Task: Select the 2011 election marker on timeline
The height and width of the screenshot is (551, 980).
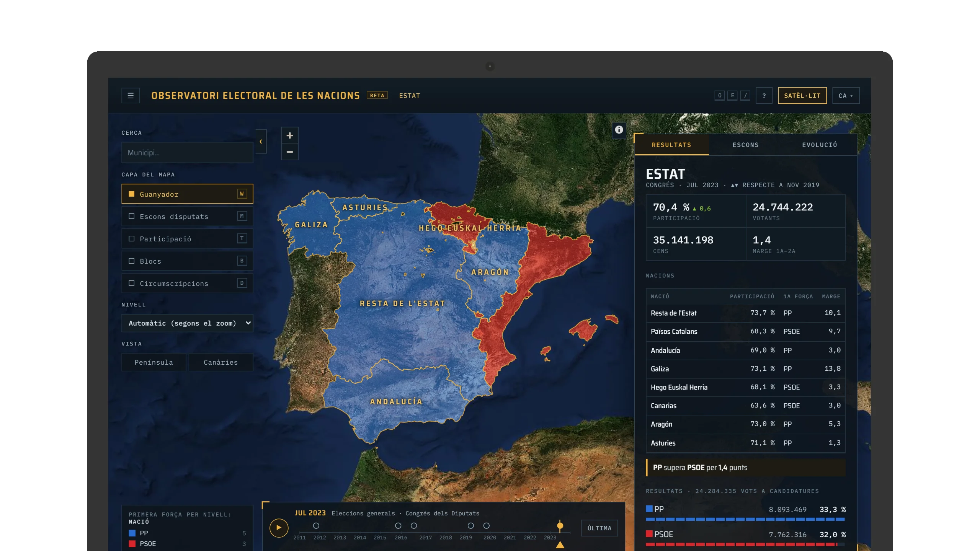Action: 316,526
